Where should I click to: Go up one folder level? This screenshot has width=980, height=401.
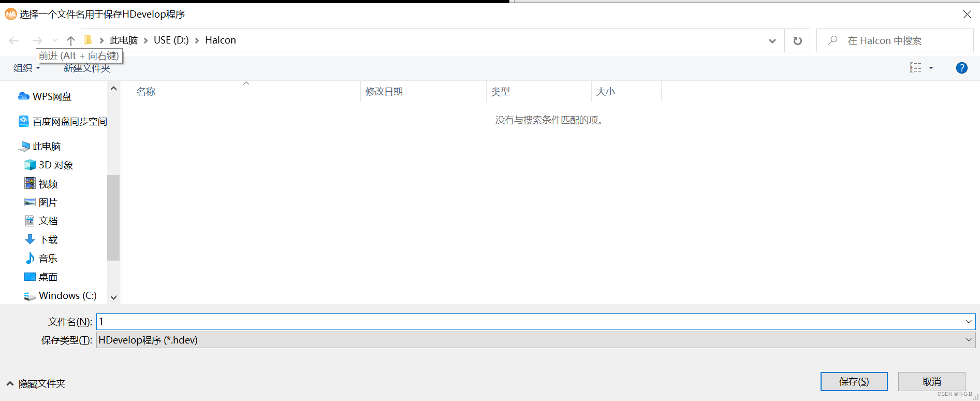pyautogui.click(x=71, y=40)
